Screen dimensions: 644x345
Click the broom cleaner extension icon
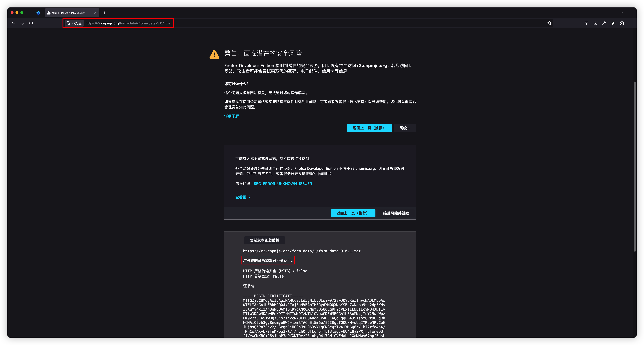coord(613,23)
